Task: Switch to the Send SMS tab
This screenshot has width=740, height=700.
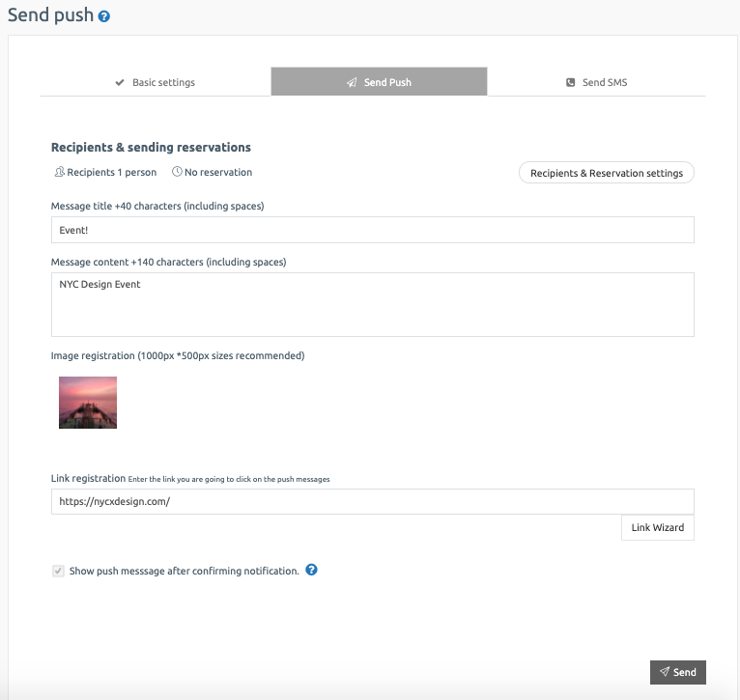Action: 596,82
